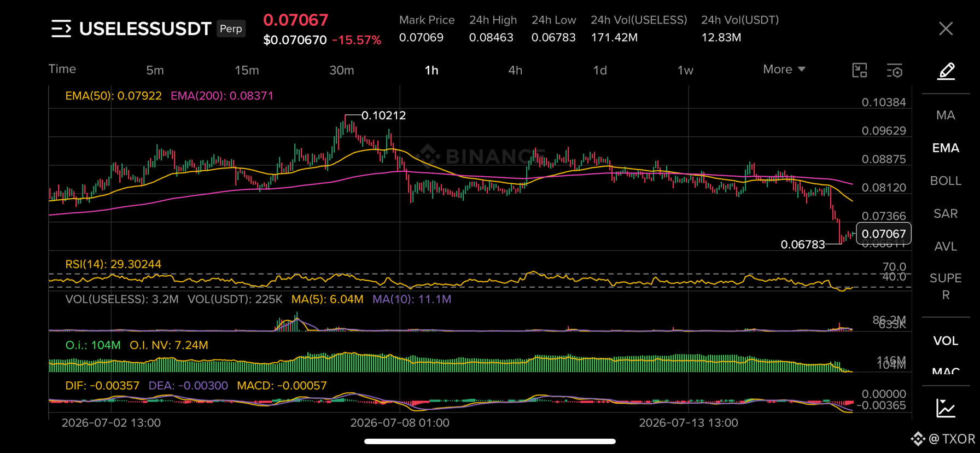The width and height of the screenshot is (980, 453).
Task: Click the 2026-07-08 01:00 time axis label
Action: coord(400,423)
